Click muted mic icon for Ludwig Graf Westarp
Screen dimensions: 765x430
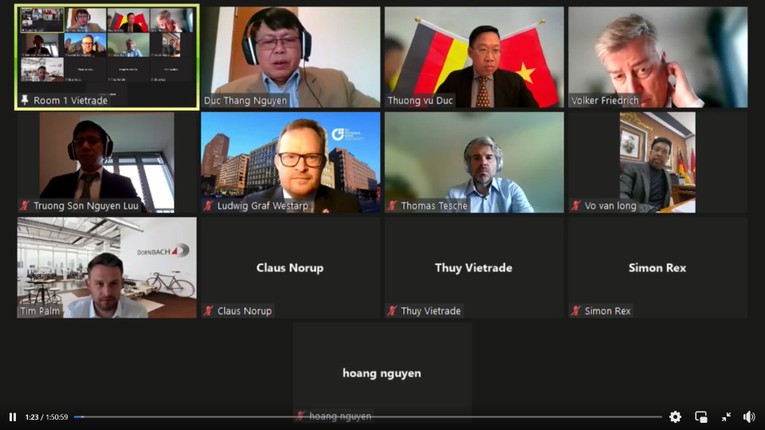point(209,205)
